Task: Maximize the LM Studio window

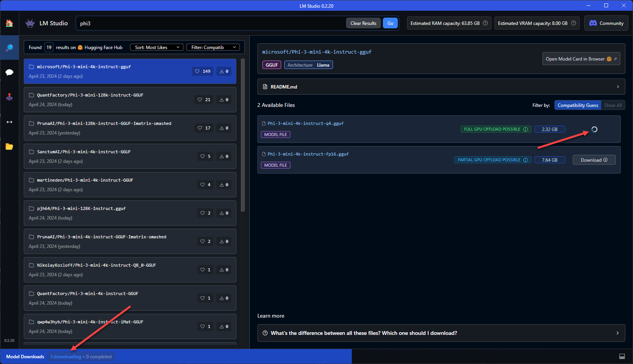Action: 606,6
